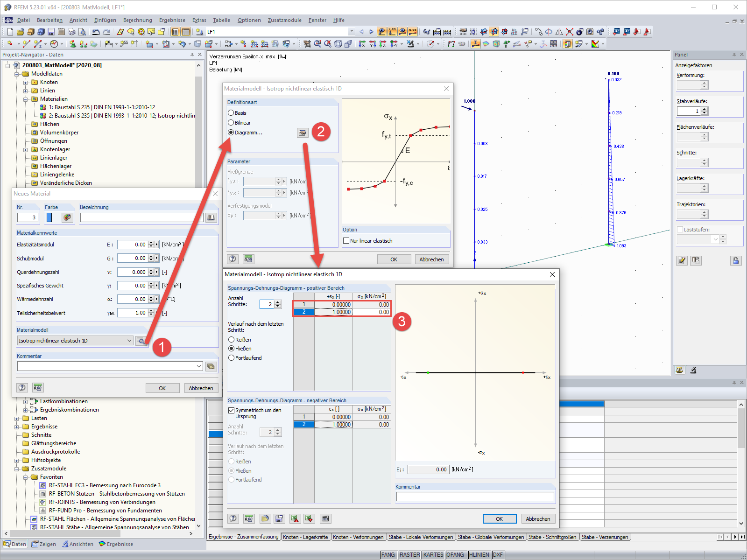The image size is (747, 560).
Task: Switch to Stäbe - Schnittgrößen tab
Action: [x=552, y=537]
